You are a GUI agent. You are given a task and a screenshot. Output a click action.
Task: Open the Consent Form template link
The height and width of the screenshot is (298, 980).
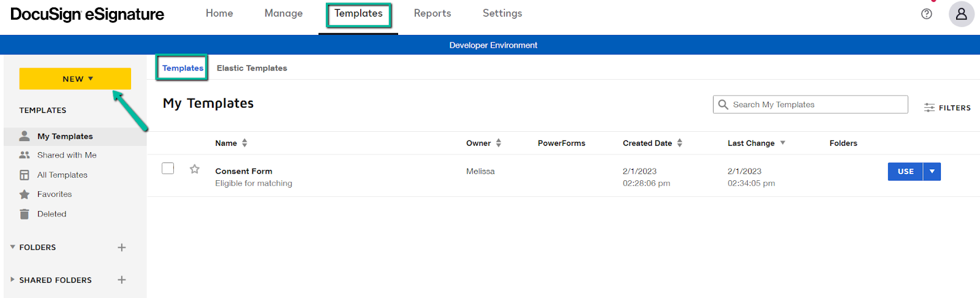pyautogui.click(x=244, y=171)
